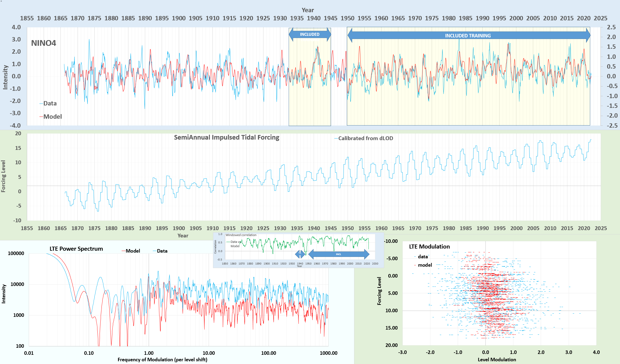Click SemiAnnual Impulsed Tidal Forcing title
The width and height of the screenshot is (620, 364).
pyautogui.click(x=227, y=137)
